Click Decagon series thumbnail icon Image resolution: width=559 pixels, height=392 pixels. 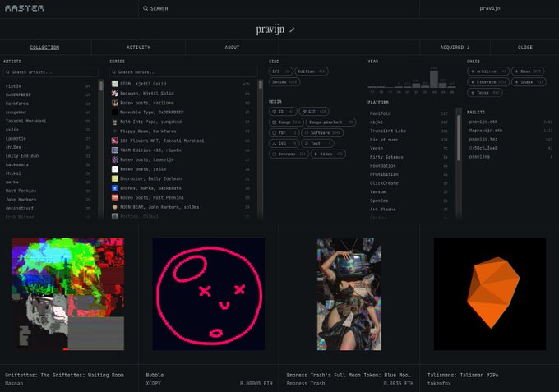coord(115,94)
